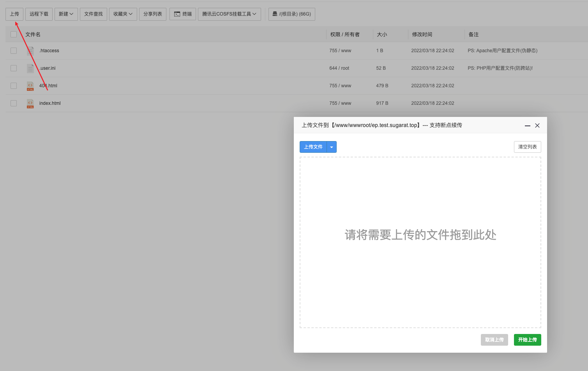588x371 pixels.
Task: Click the 644 / root permission cell
Action: (x=339, y=68)
